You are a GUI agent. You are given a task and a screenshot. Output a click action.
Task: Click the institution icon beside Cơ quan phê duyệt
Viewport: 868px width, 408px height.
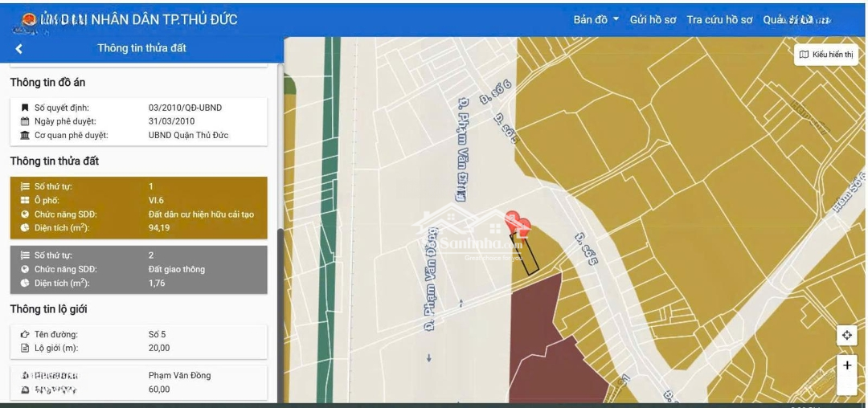pyautogui.click(x=25, y=135)
